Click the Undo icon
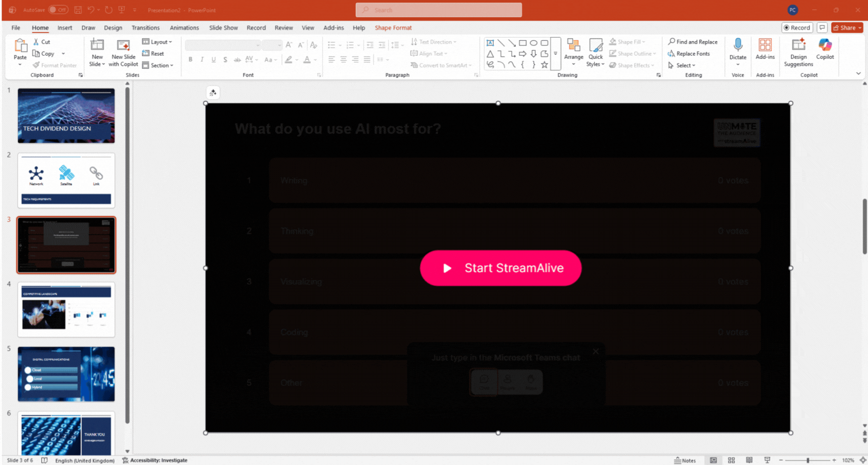868x465 pixels. coord(91,10)
